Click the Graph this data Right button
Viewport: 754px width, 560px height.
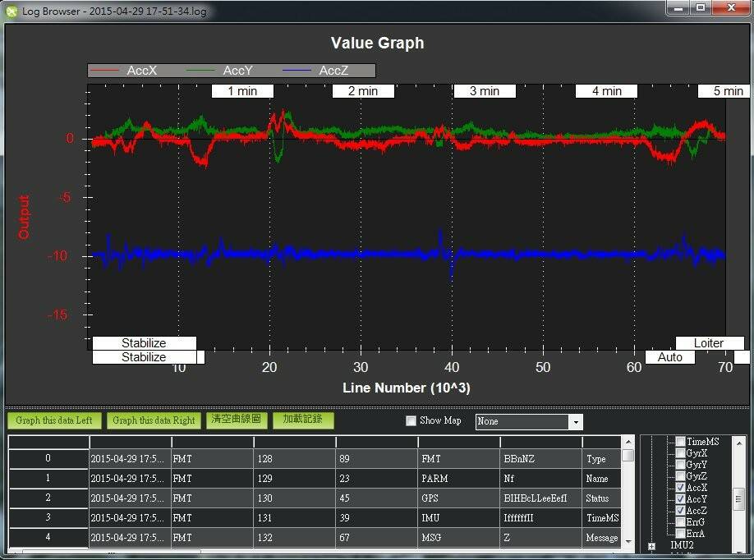[154, 420]
